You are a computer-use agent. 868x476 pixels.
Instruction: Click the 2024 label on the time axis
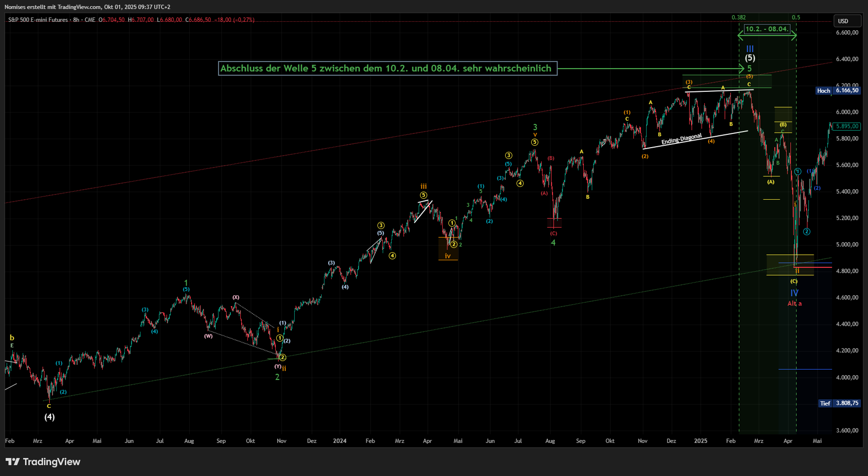340,441
